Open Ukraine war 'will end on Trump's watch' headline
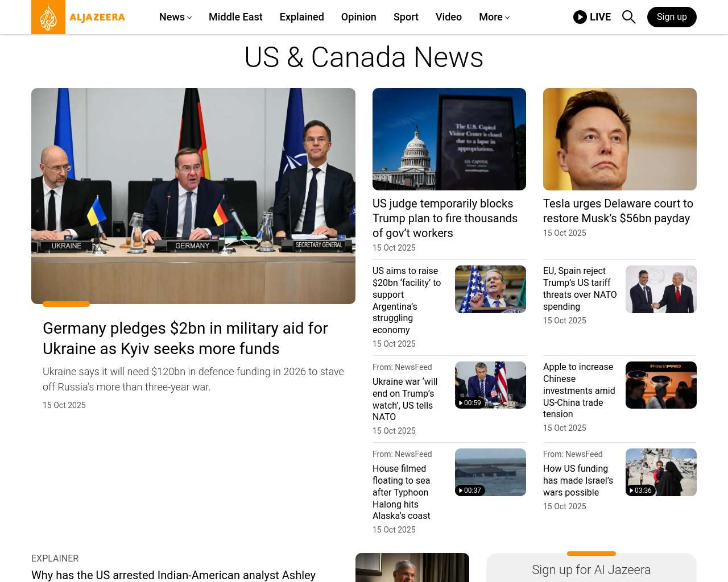 (x=405, y=399)
